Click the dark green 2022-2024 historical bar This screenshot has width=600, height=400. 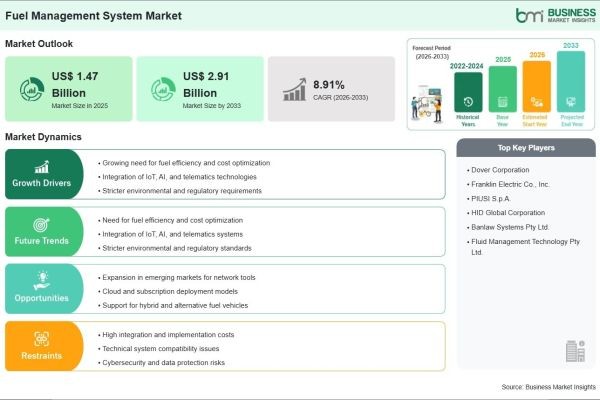(x=468, y=92)
